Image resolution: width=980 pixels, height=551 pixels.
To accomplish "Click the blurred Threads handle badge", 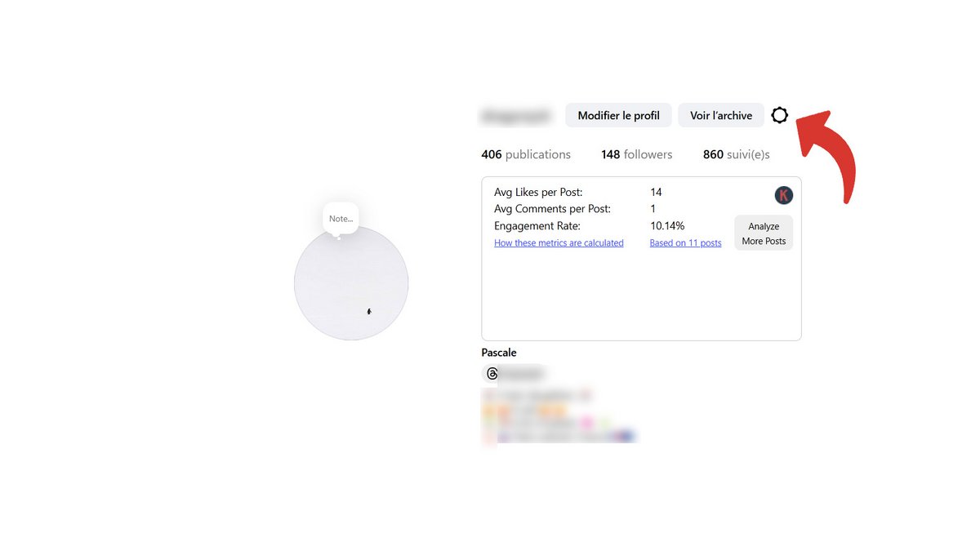I will [521, 374].
